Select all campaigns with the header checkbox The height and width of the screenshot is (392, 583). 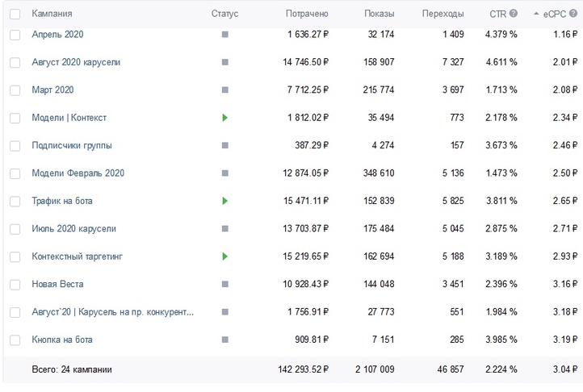(15, 14)
